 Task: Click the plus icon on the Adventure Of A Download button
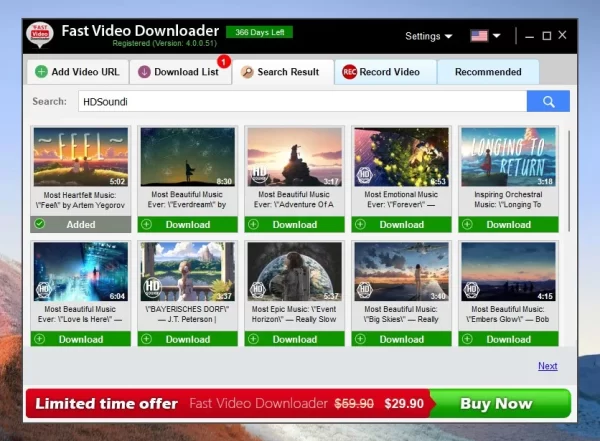[253, 224]
